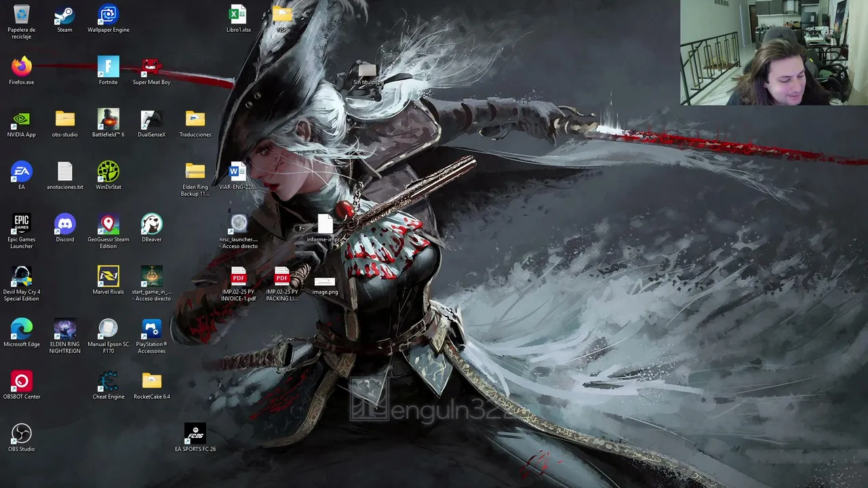Screen dimensions: 868x488
Task: Launch ELDEN RING NIGHTREIGN shortcut
Action: pos(64,328)
